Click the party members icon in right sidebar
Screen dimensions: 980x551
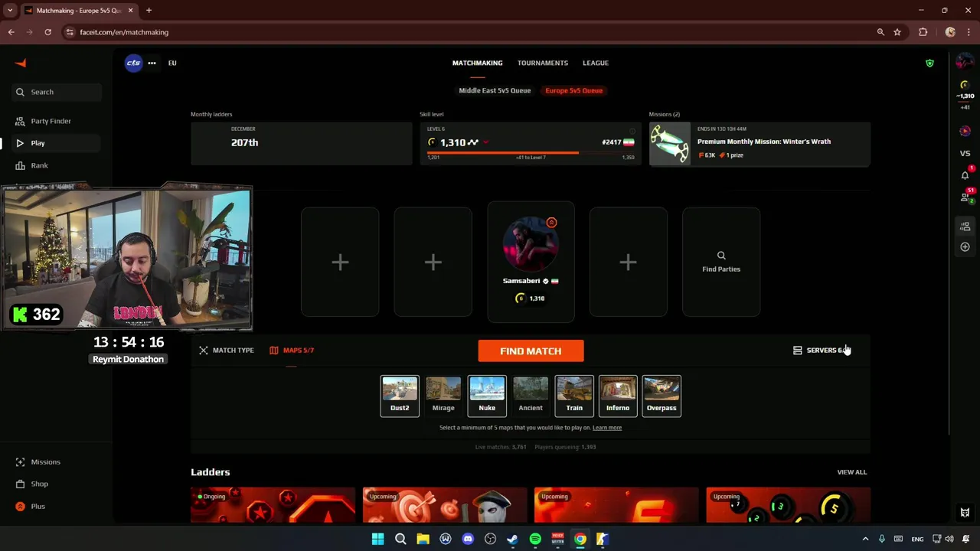pyautogui.click(x=965, y=227)
